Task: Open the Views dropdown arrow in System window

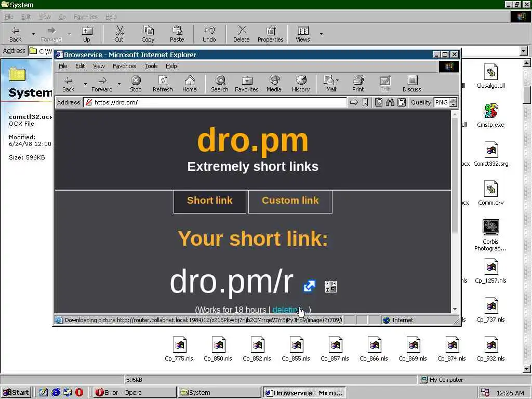Action: point(321,34)
